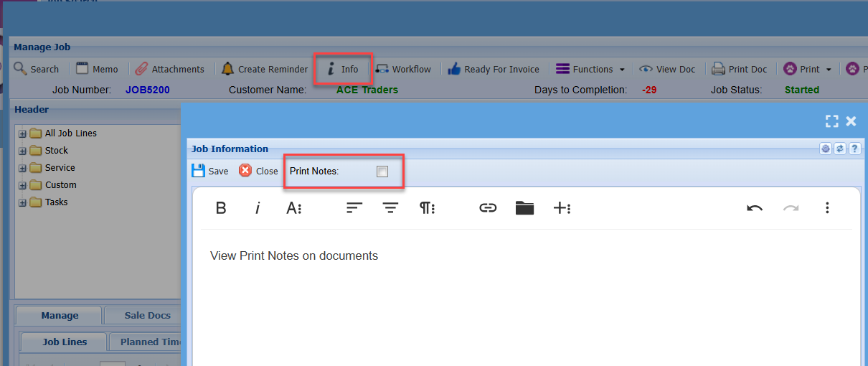Click the View Doc eye button
Image resolution: width=868 pixels, height=366 pixels.
click(x=667, y=69)
